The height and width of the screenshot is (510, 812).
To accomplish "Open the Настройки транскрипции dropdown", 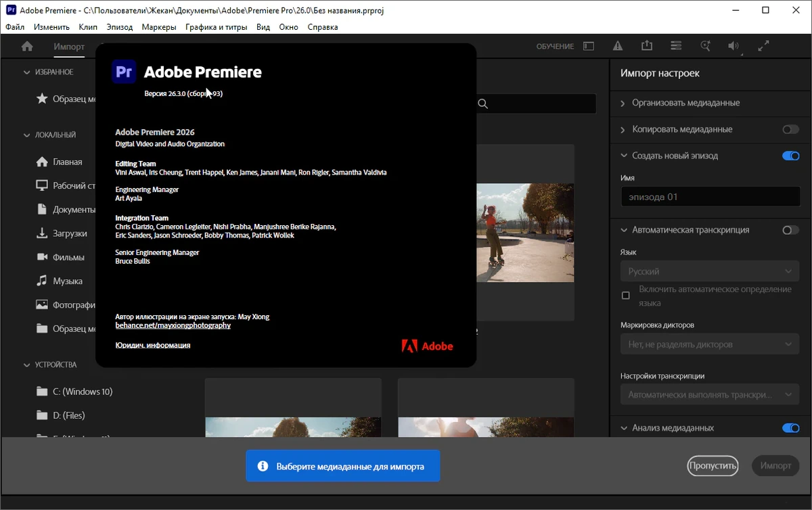I will click(x=710, y=394).
